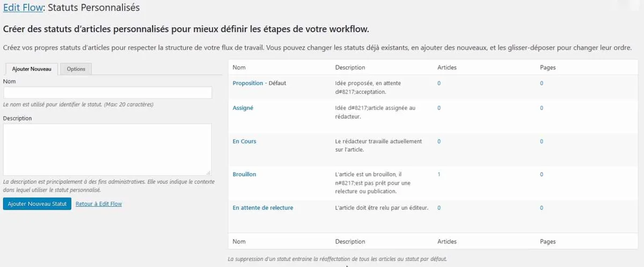The height and width of the screenshot is (267, 644).
Task: Switch to the Options tab
Action: pos(76,69)
